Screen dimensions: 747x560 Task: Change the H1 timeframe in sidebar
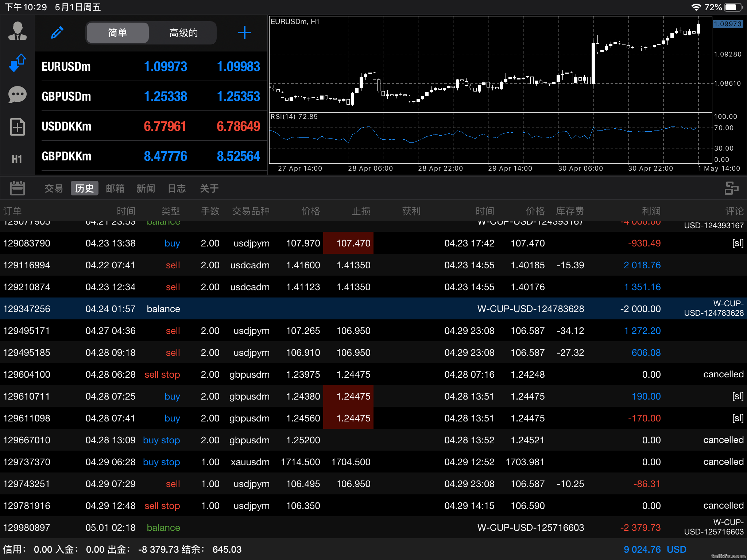pyautogui.click(x=17, y=159)
